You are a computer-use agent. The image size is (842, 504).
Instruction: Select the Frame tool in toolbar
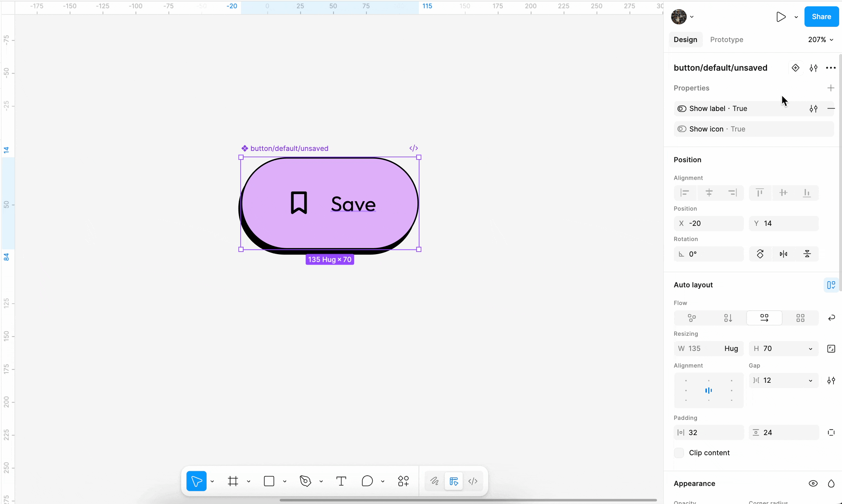[x=233, y=481]
